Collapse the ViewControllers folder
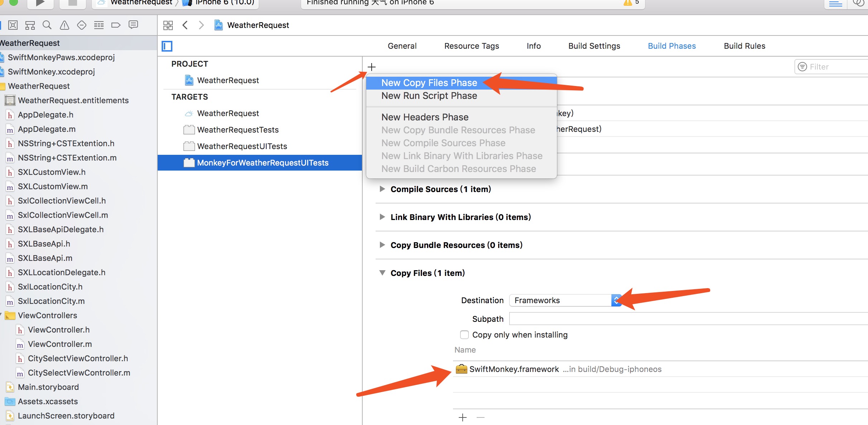Image resolution: width=868 pixels, height=425 pixels. point(1,315)
